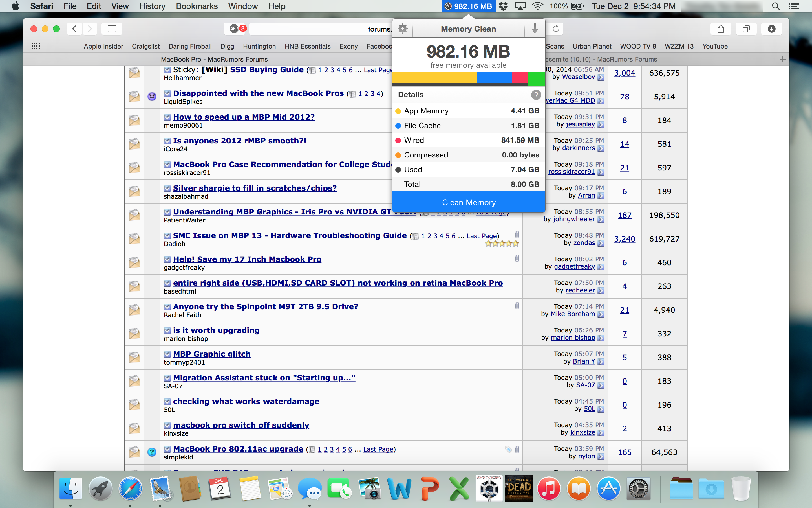Open App Store from the Dock
Image resolution: width=812 pixels, height=508 pixels.
tap(608, 489)
